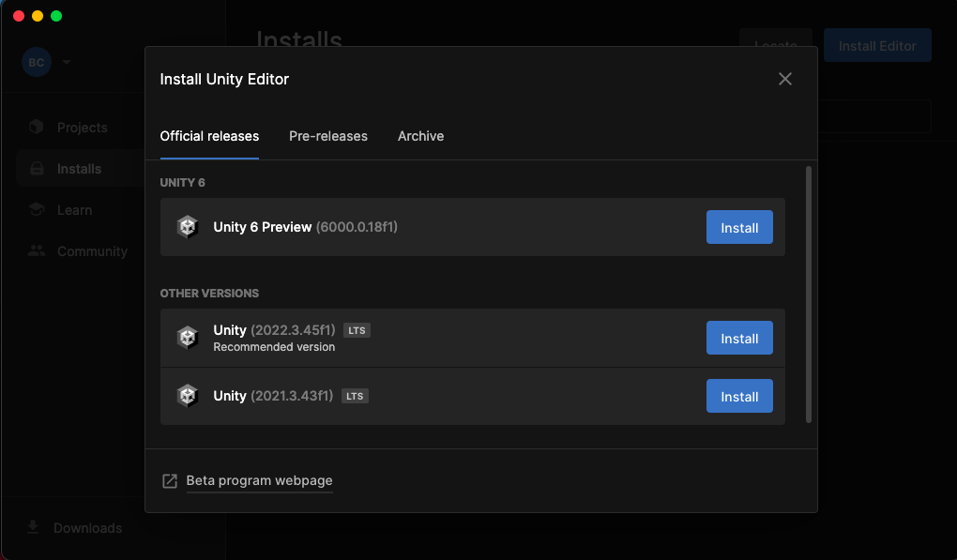Open Installs in the Hub sidebar
The width and height of the screenshot is (957, 560).
coord(80,168)
